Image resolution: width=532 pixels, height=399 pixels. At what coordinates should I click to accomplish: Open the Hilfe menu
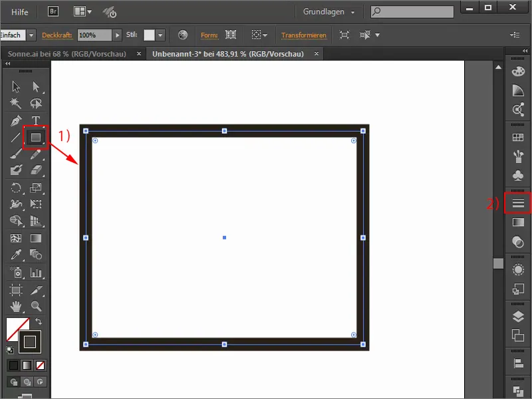coord(18,11)
